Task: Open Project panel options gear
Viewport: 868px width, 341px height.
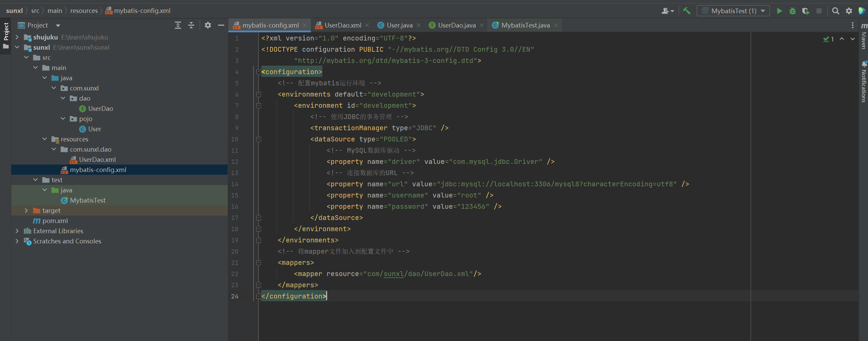Action: (208, 25)
